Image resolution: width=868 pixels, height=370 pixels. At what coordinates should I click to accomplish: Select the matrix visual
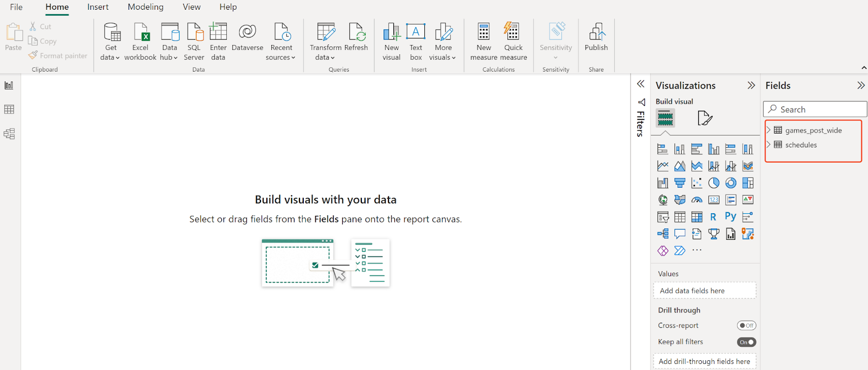coord(697,217)
